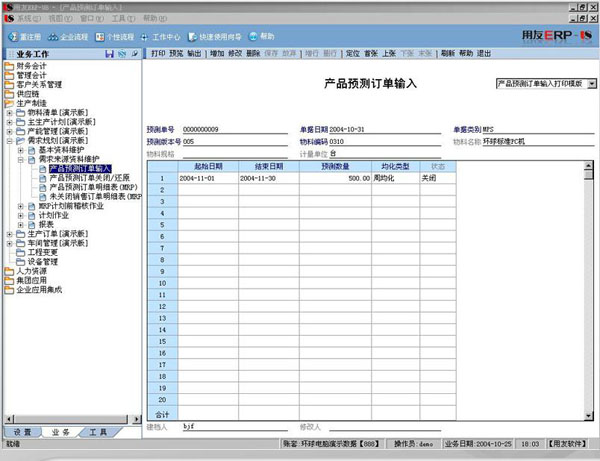
Task: Launch the 快速使用向导 quick wizard icon
Action: click(192, 37)
